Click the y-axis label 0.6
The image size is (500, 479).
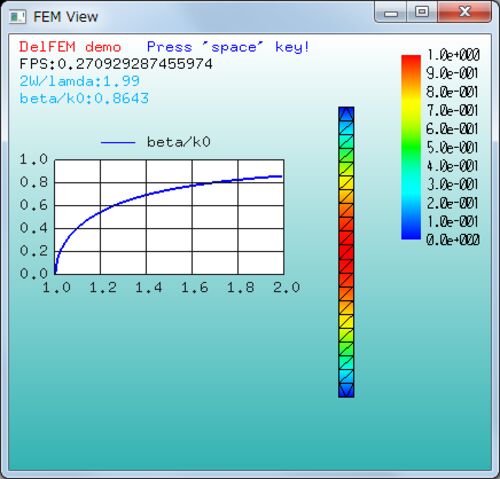pos(34,205)
